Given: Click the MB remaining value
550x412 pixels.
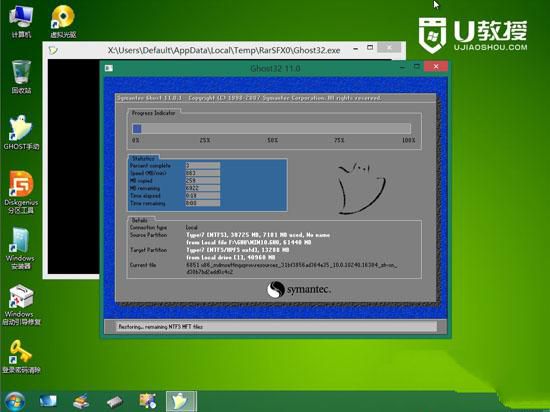Looking at the screenshot, I should pyautogui.click(x=203, y=188).
